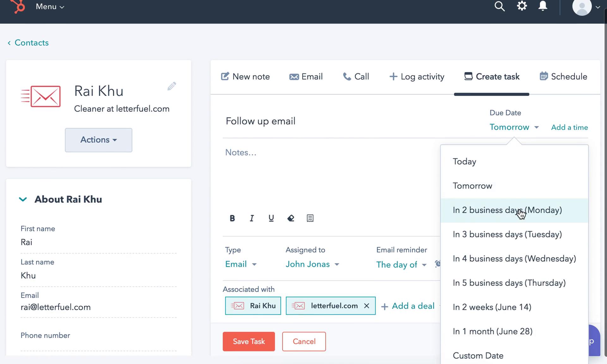Click the Save Task button
This screenshot has width=607, height=364.
pos(249,342)
